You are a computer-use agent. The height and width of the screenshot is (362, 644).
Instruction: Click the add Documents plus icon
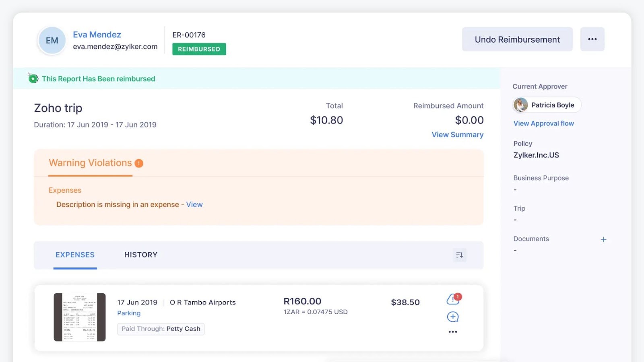(x=603, y=239)
